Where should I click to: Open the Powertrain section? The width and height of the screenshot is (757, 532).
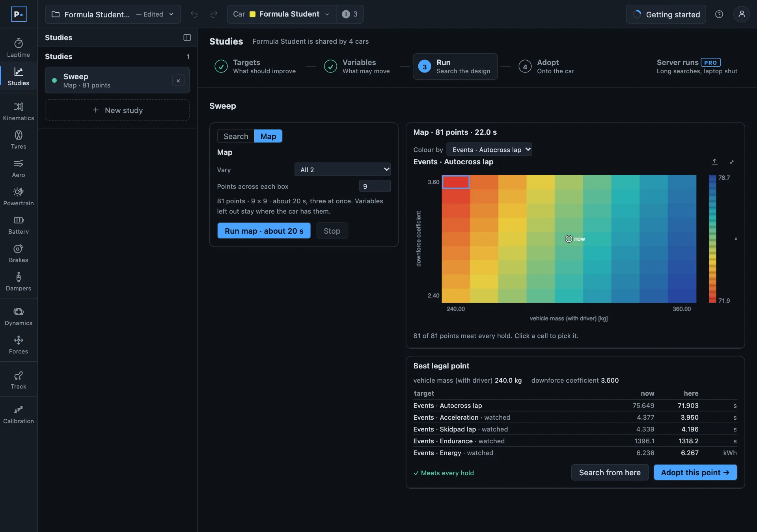click(19, 197)
